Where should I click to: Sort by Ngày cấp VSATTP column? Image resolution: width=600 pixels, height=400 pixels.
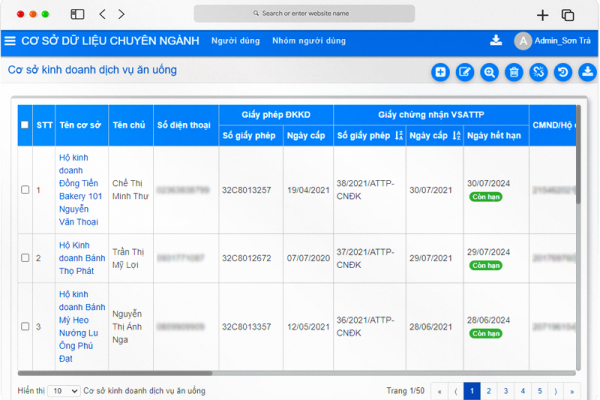[457, 135]
